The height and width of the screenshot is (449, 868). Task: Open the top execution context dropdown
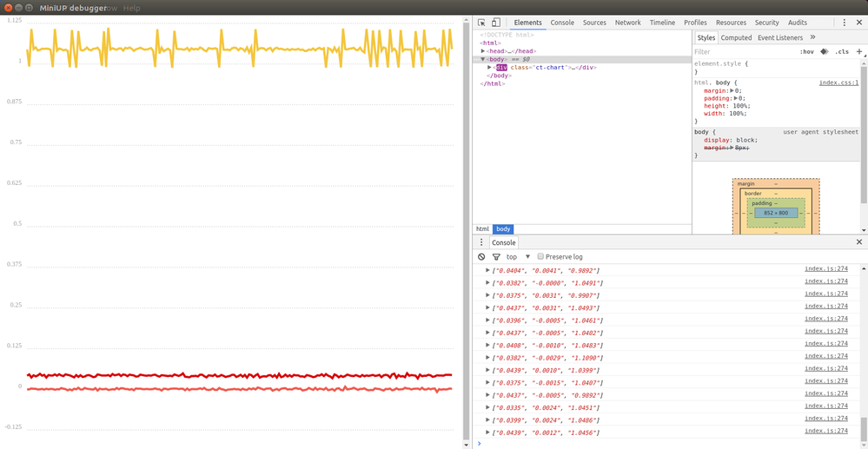pyautogui.click(x=519, y=257)
